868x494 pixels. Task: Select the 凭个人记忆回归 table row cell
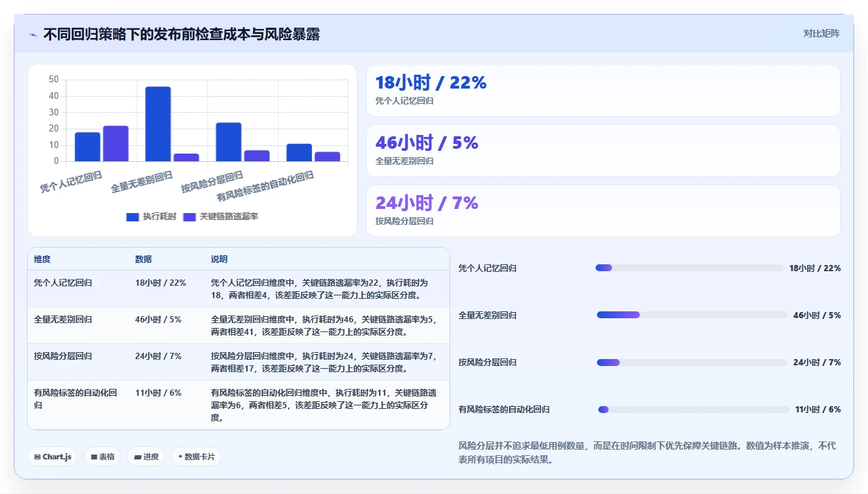click(x=78, y=289)
